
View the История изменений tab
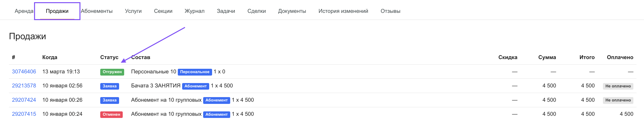click(x=343, y=11)
